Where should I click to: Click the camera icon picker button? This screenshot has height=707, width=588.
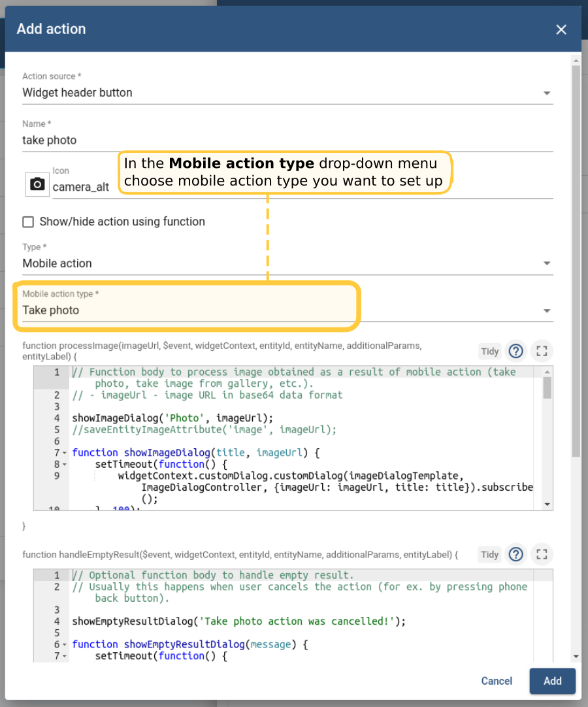tap(38, 184)
